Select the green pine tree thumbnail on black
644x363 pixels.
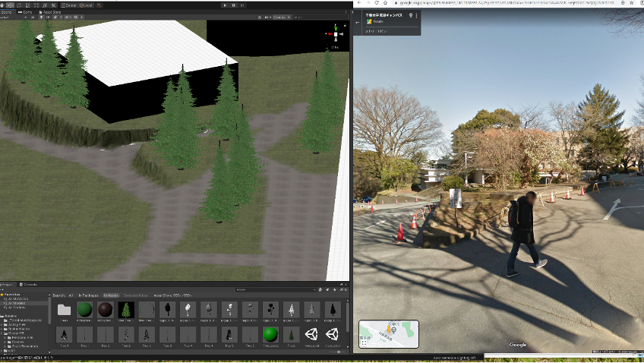pos(126,310)
